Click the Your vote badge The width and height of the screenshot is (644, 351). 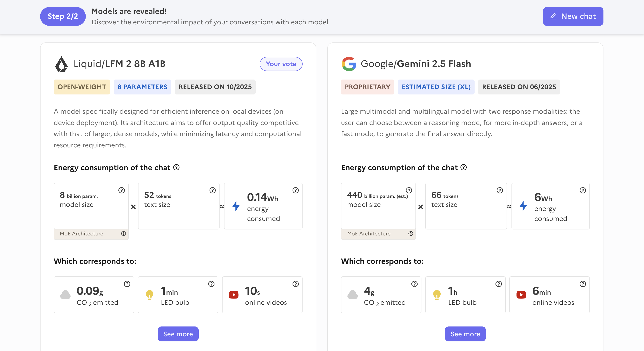point(281,64)
